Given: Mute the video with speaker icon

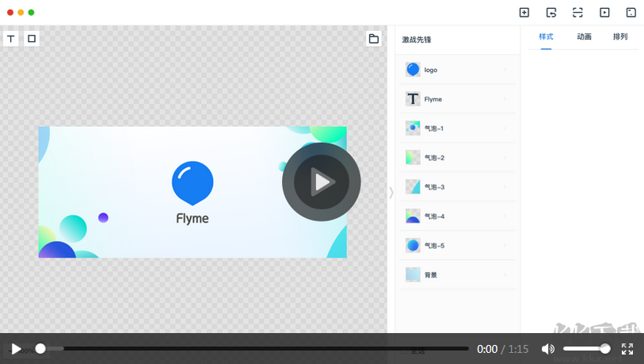Looking at the screenshot, I should pos(548,349).
